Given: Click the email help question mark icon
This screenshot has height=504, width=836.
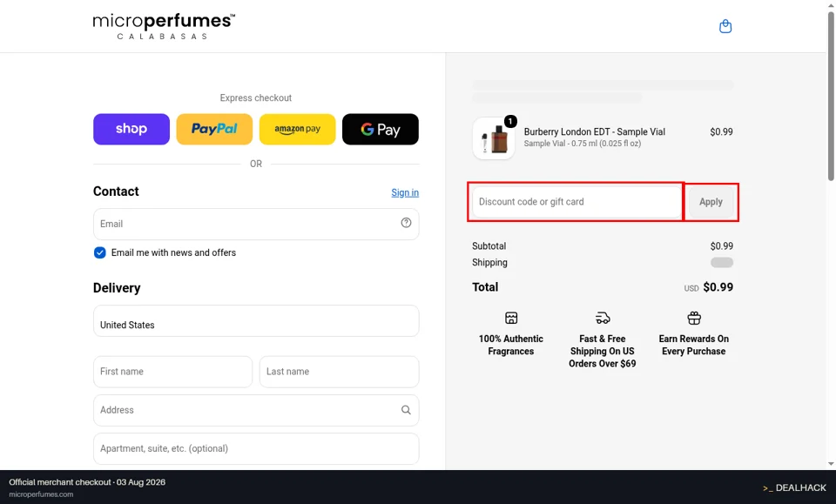Looking at the screenshot, I should 406,223.
